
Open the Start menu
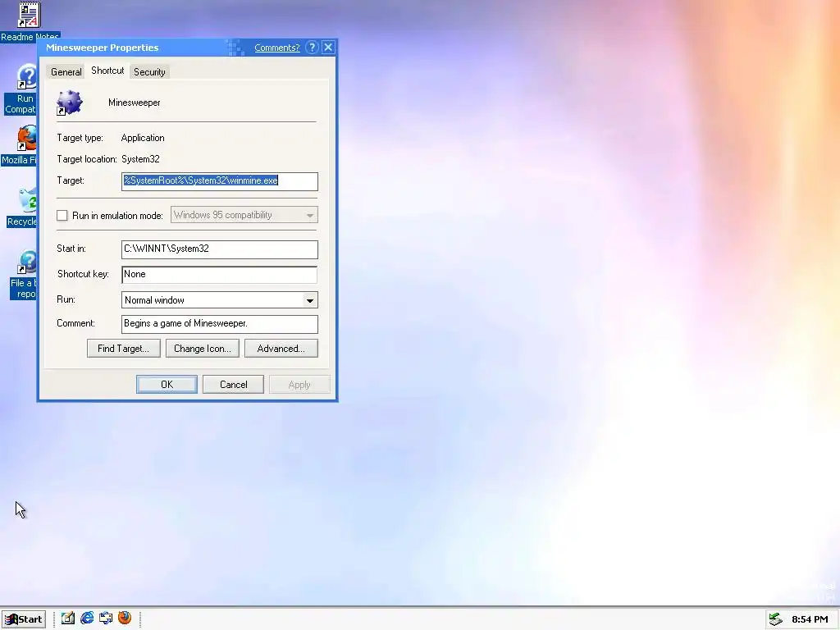(x=24, y=619)
